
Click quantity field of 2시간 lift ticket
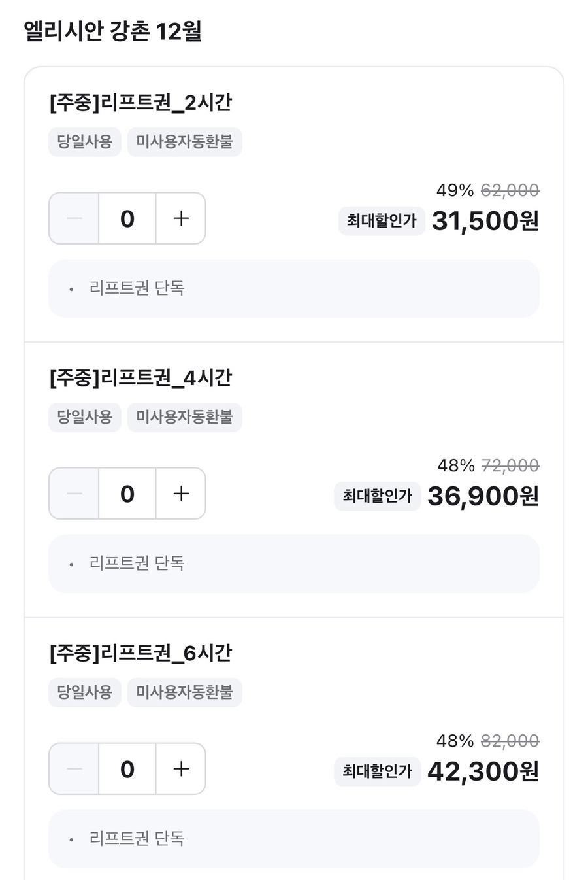tap(127, 218)
